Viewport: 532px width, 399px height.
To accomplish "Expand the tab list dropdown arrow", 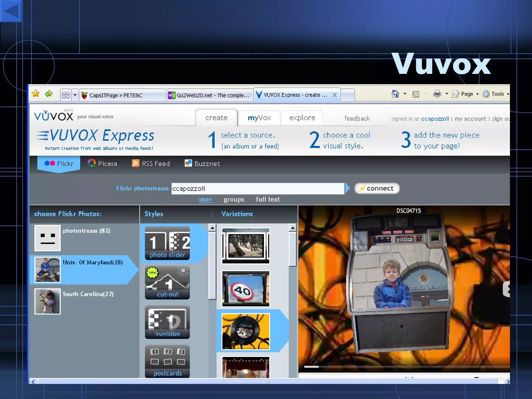I will pos(75,95).
